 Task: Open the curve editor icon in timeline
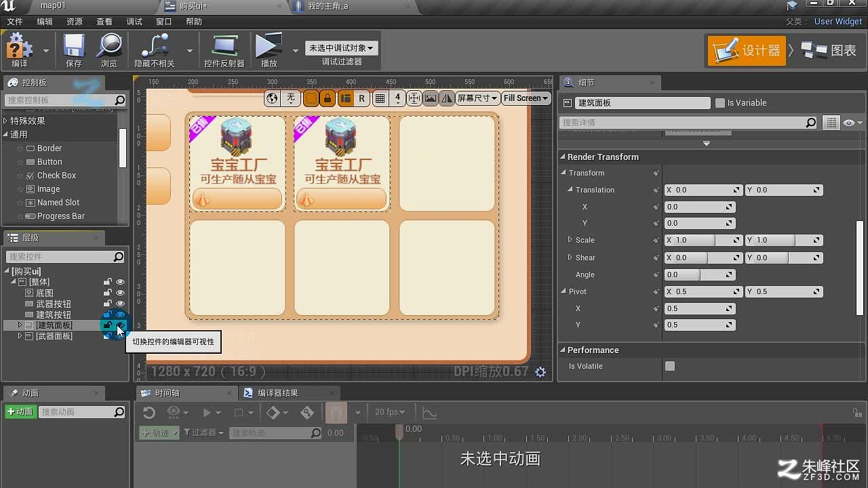coord(429,412)
